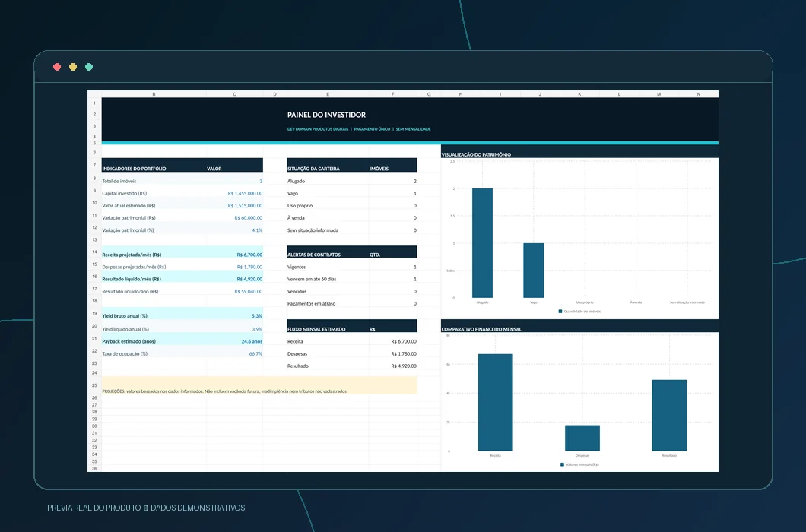
Task: Click SEM MENSALIDADE subtitle text
Action: tap(414, 129)
